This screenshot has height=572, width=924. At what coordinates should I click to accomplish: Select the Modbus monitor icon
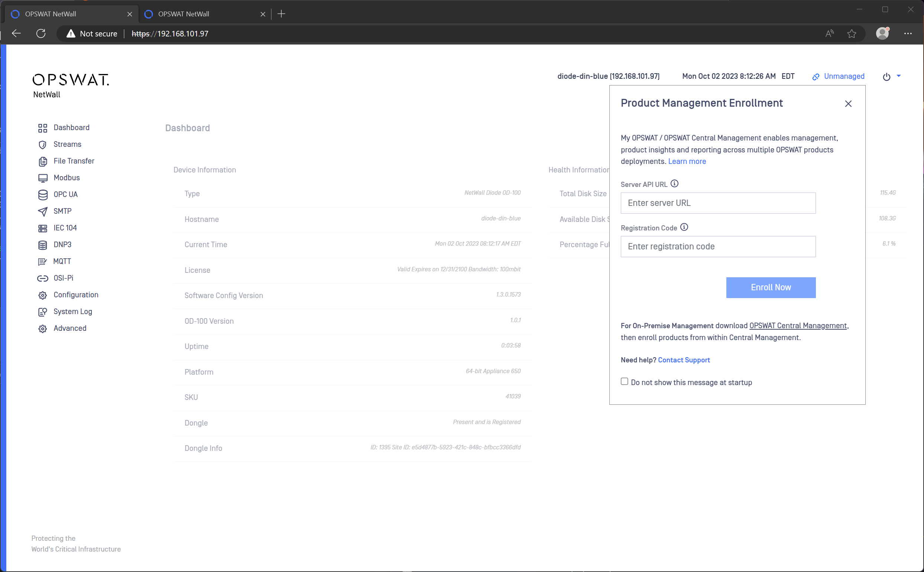point(43,178)
